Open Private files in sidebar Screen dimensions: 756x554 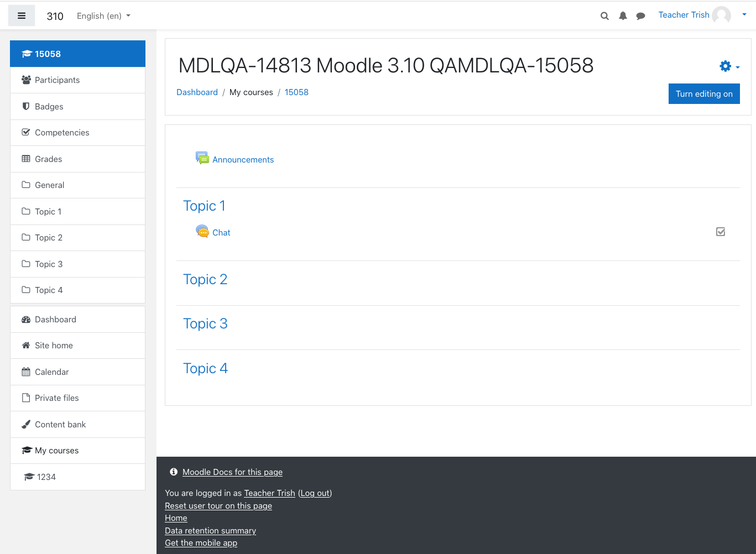point(77,398)
